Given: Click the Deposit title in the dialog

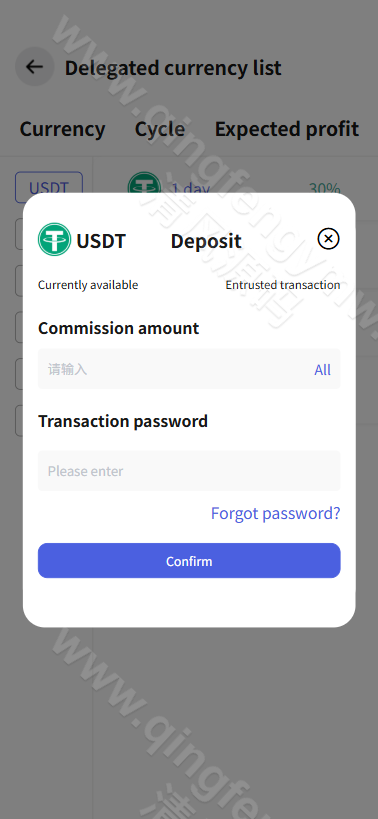Looking at the screenshot, I should point(206,241).
